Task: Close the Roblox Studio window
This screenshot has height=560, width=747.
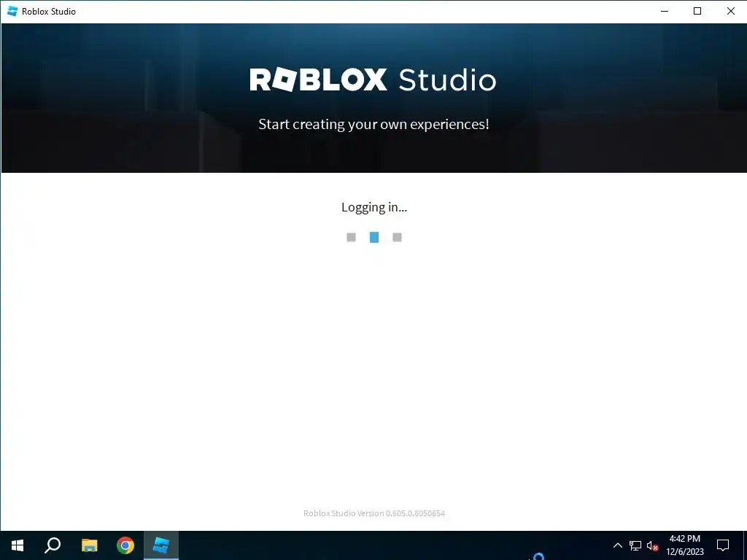Action: (730, 11)
